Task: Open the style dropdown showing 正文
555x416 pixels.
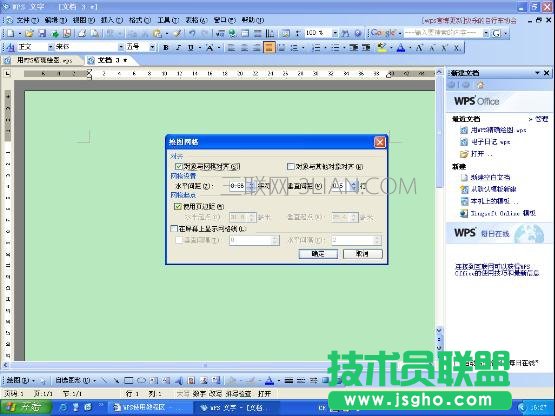Action: click(x=50, y=47)
